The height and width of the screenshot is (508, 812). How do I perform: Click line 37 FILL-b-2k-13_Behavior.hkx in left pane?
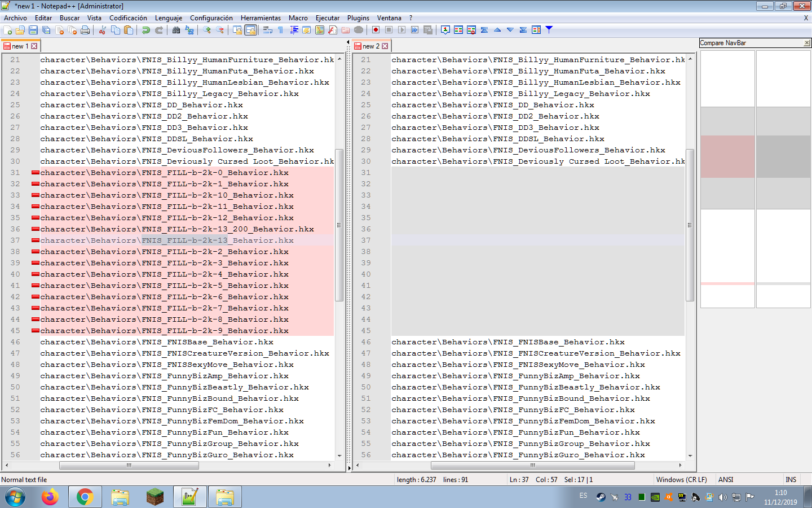(x=187, y=240)
